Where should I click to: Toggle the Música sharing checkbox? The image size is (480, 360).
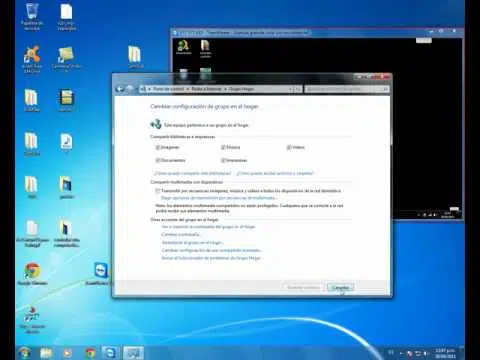click(223, 147)
